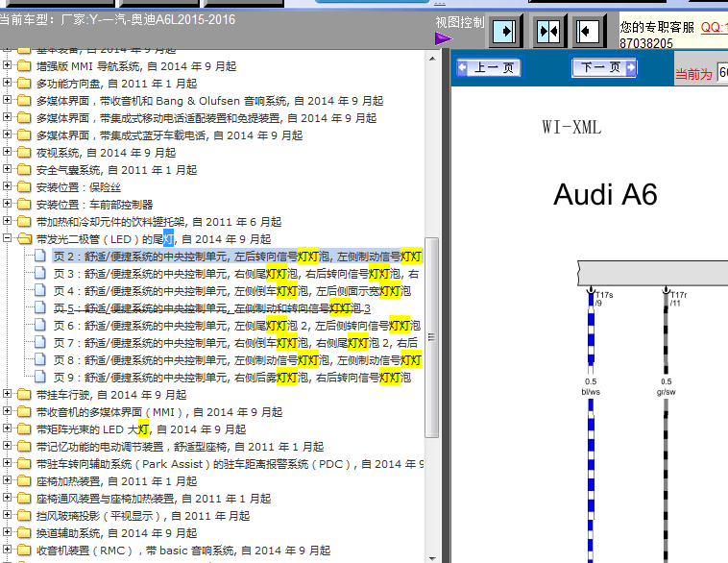Click the split-center view control icon
Screen dimensions: 728x563
pyautogui.click(x=547, y=31)
